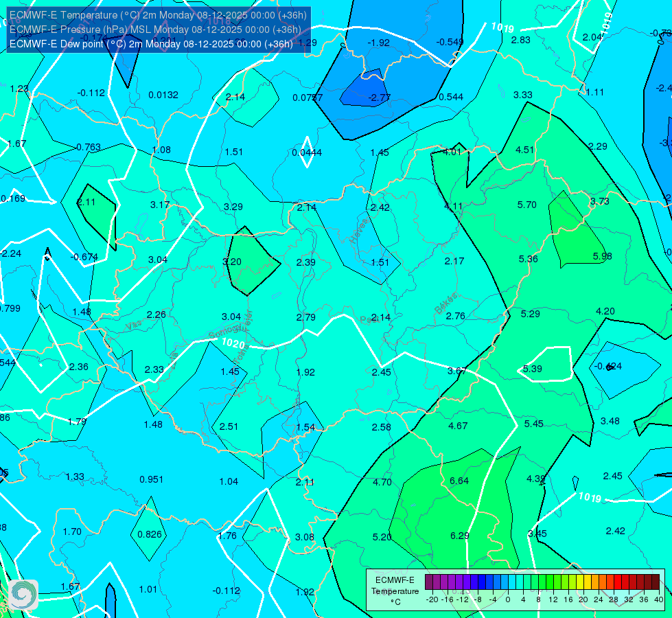This screenshot has width=672, height=618.
Task: Click the 4.67 temperature value
Action: [458, 426]
